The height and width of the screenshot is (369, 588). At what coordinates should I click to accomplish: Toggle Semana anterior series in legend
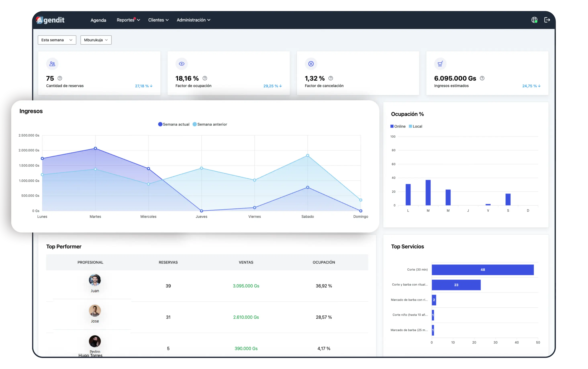point(210,124)
